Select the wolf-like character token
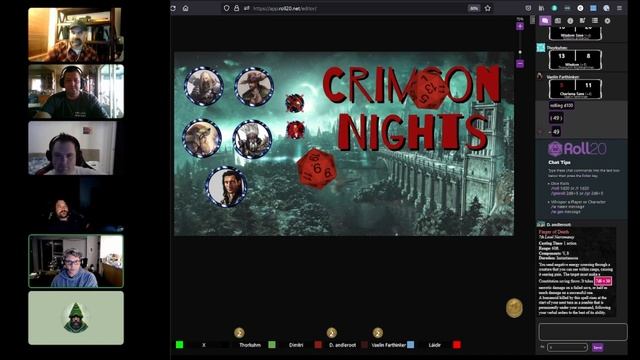This screenshot has height=360, width=640. click(x=202, y=138)
